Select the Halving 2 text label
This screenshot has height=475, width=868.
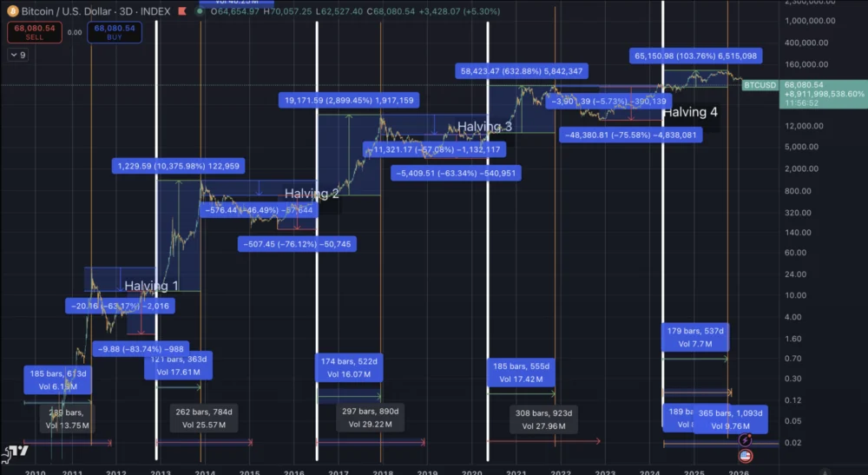[312, 193]
